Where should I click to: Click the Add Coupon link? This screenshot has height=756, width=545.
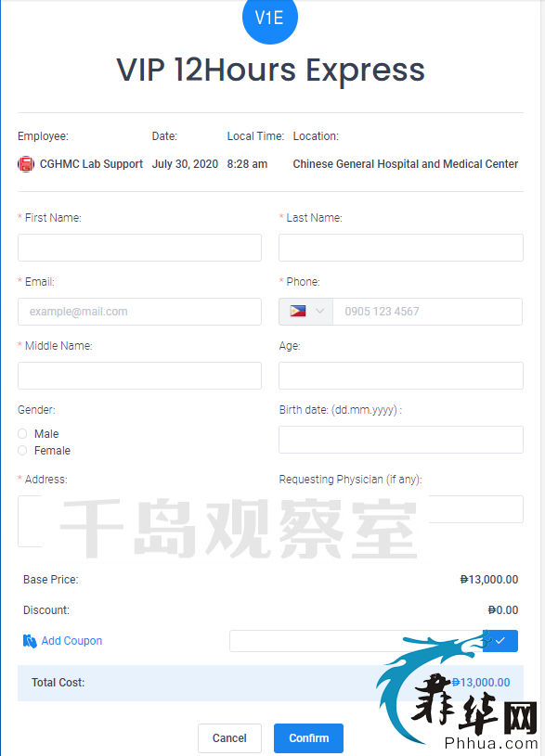71,641
